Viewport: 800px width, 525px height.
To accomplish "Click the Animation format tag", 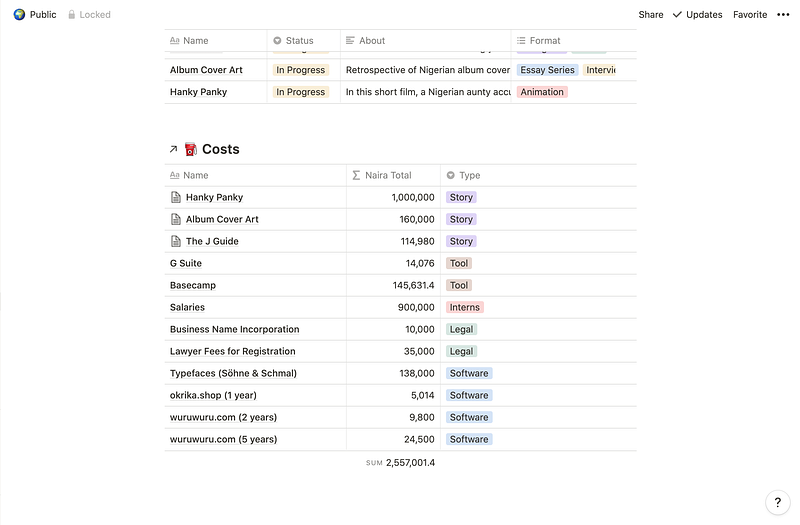I will pyautogui.click(x=542, y=92).
